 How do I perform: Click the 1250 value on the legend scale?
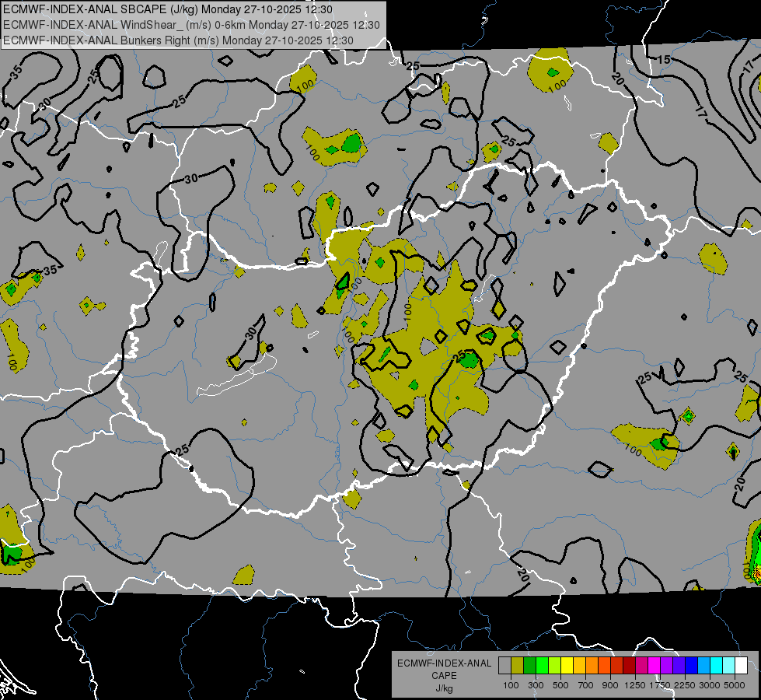point(635,685)
